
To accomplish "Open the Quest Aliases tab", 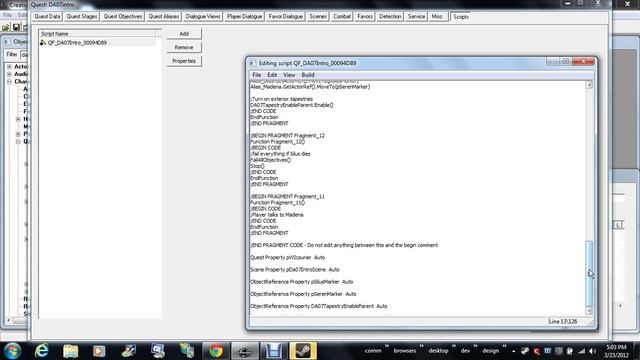I will (x=164, y=16).
